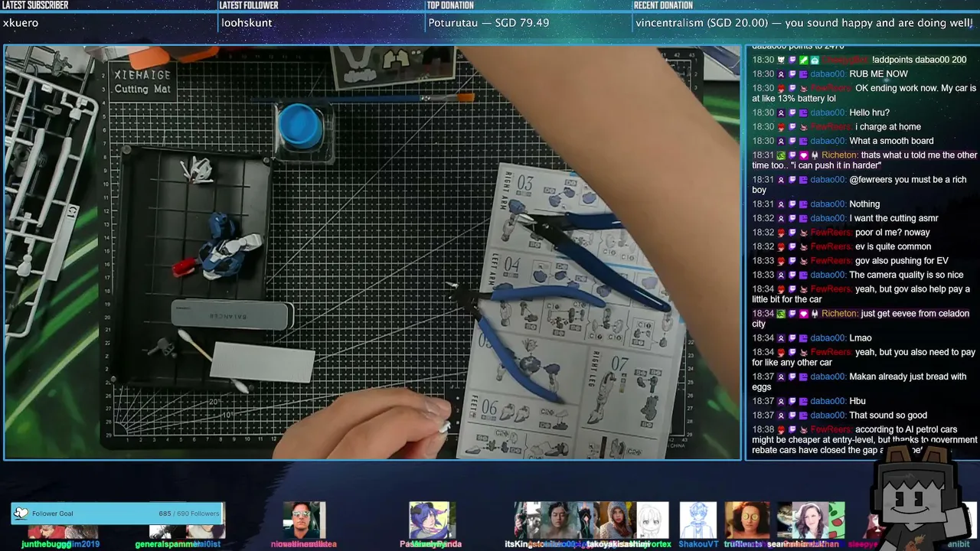Click the green badge on Richeton's "thats what u told me" message
980x551 pixels.
781,155
